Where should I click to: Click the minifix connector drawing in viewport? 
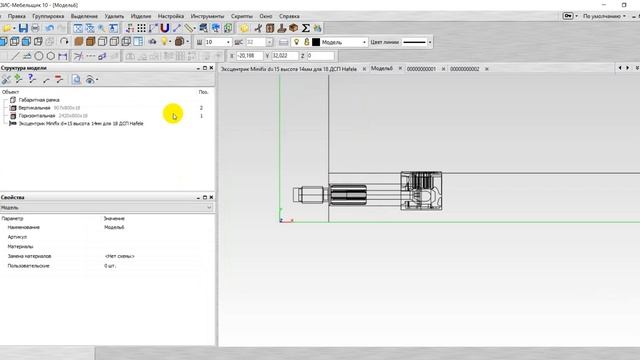[x=367, y=191]
